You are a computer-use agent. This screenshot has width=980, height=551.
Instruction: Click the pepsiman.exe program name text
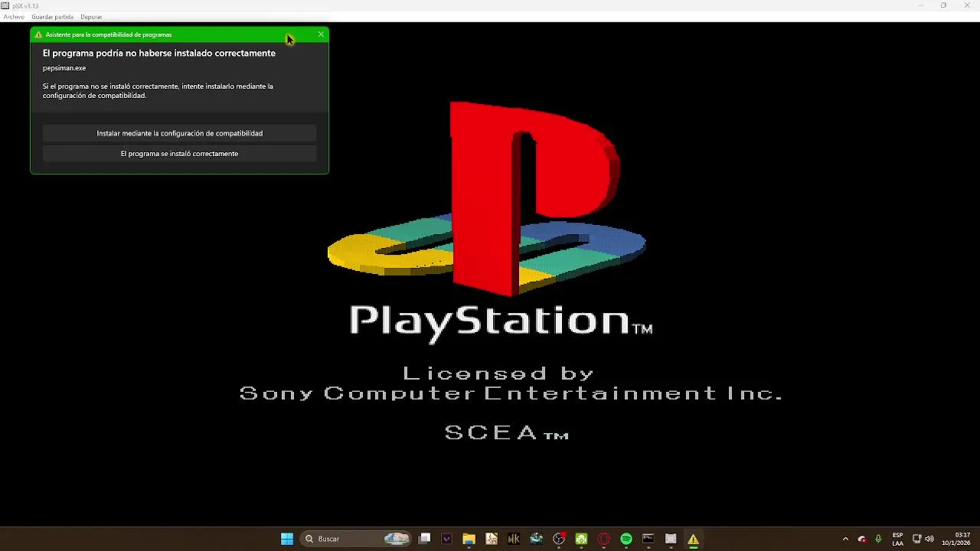click(64, 68)
